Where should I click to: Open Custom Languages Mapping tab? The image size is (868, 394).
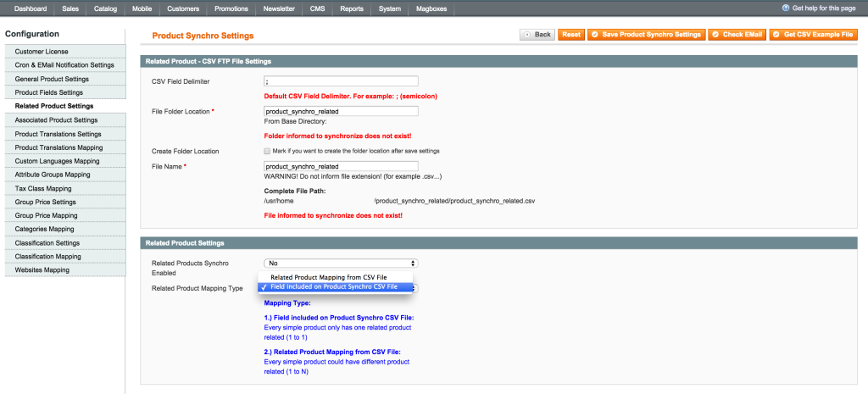65,161
